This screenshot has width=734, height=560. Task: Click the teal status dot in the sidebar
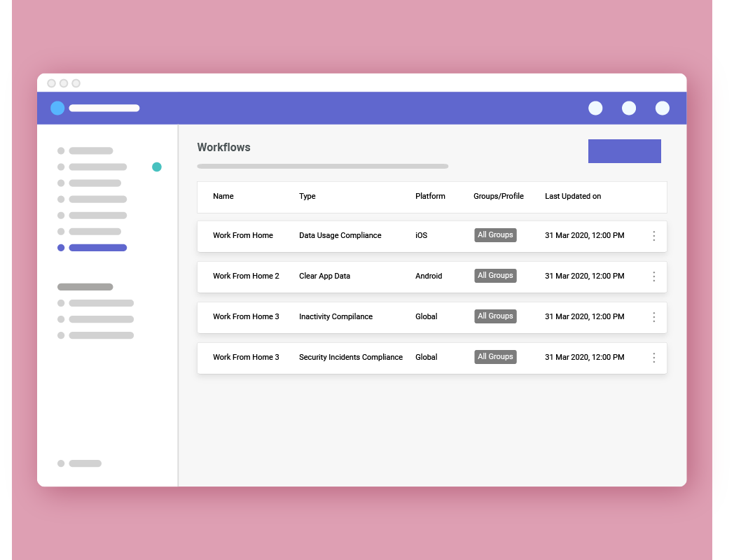pos(157,167)
